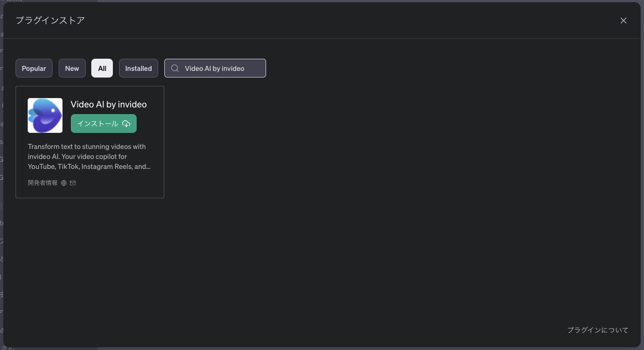Switch to the Popular filter tab
Viewport: 644px width, 350px height.
pos(34,68)
